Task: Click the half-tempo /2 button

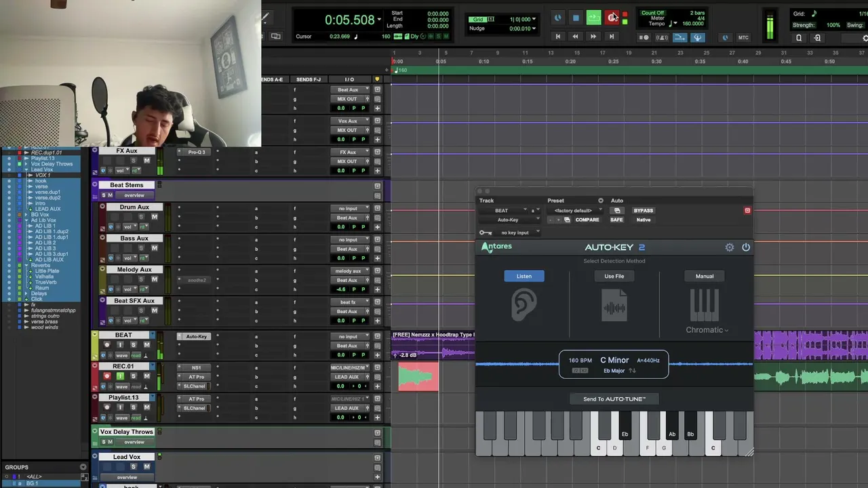Action: (576, 371)
